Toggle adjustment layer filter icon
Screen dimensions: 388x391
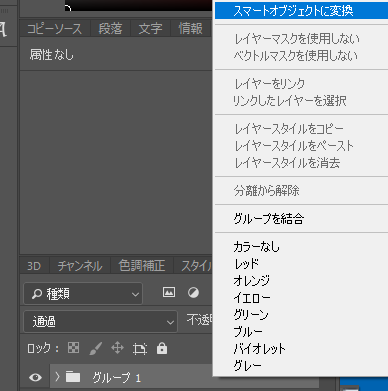(x=193, y=292)
